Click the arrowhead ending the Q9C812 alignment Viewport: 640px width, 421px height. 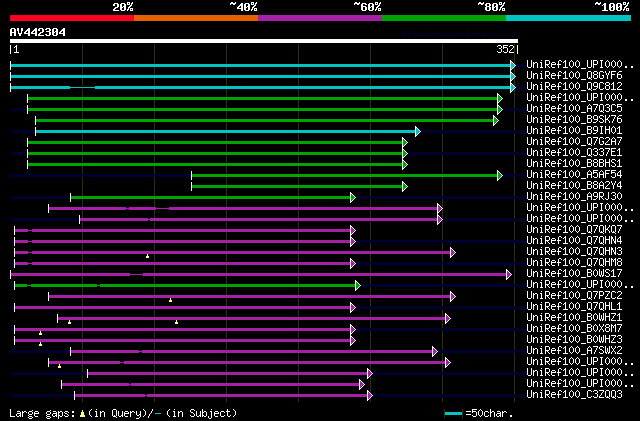pos(513,87)
